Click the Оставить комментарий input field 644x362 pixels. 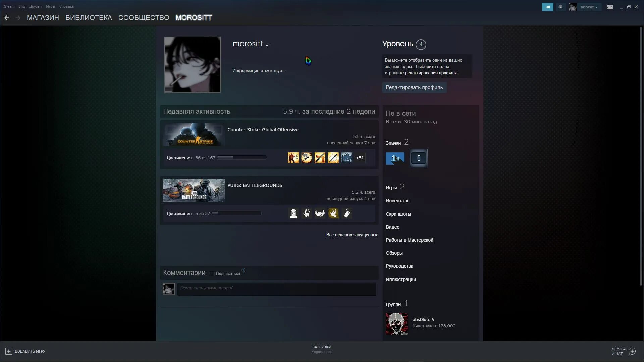tap(276, 289)
